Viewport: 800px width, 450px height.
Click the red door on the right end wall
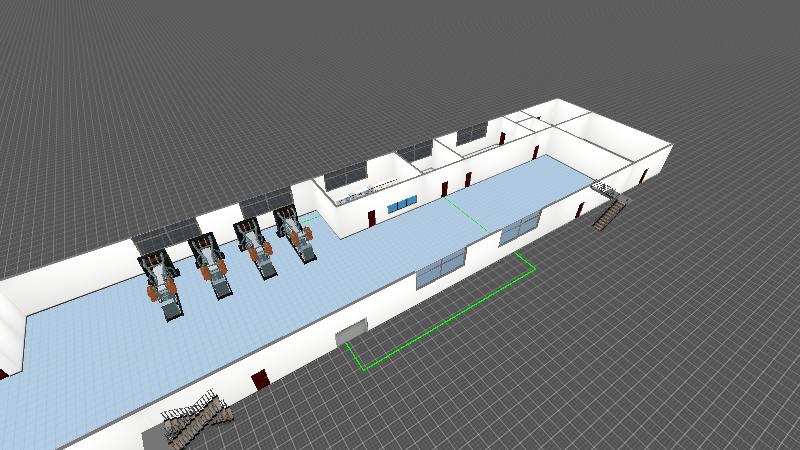coord(640,178)
